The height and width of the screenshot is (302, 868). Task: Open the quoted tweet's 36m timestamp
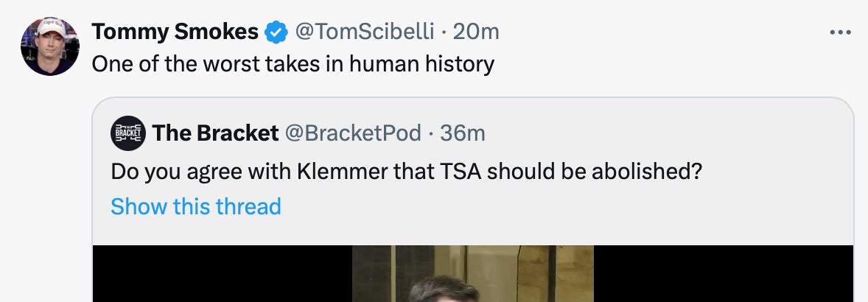[462, 133]
